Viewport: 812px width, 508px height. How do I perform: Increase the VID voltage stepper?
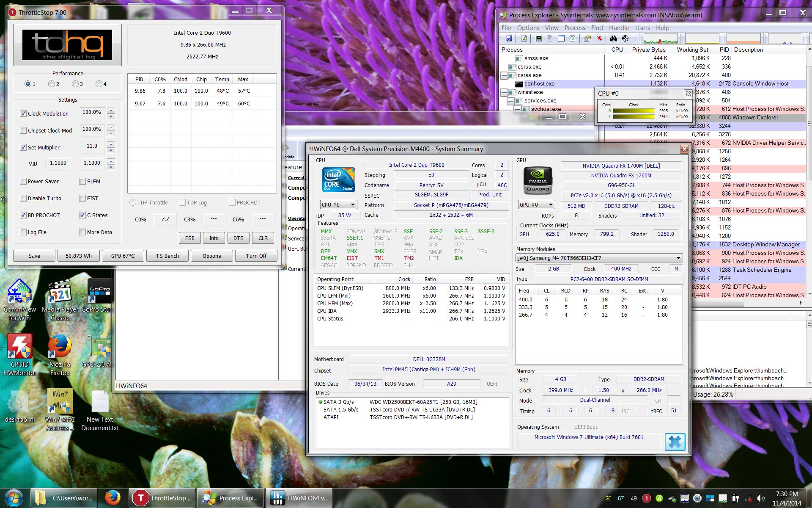pyautogui.click(x=111, y=161)
